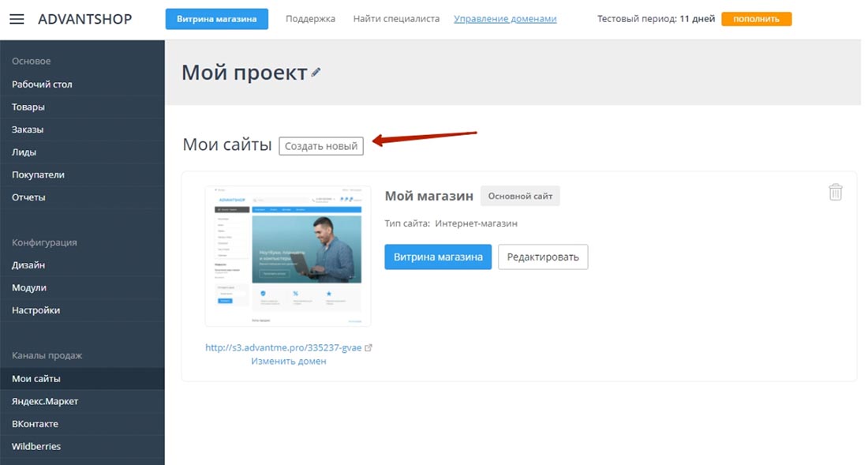Delete Мой магазин with trash icon
This screenshot has height=465, width=868.
point(836,192)
